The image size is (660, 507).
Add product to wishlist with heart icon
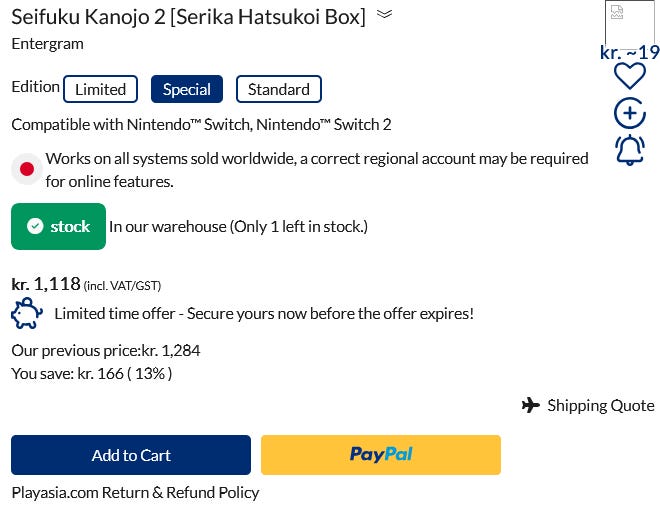[629, 76]
